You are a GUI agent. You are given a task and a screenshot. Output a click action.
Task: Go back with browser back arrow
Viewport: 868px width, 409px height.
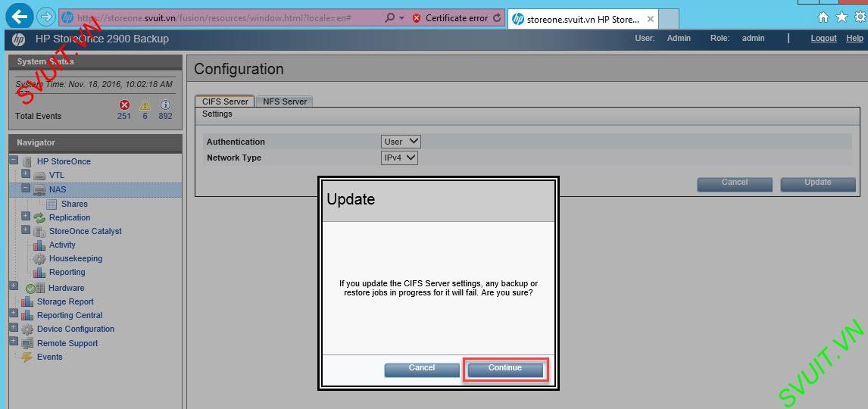(x=20, y=17)
